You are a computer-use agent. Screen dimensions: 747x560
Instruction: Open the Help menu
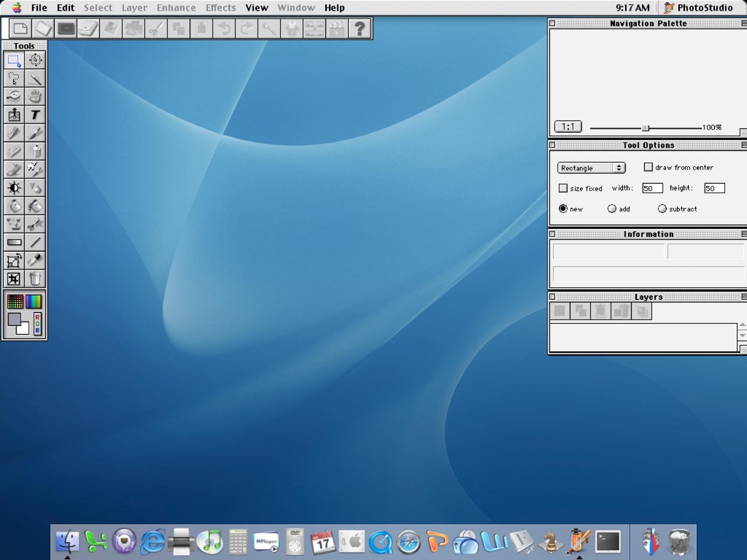pyautogui.click(x=334, y=7)
